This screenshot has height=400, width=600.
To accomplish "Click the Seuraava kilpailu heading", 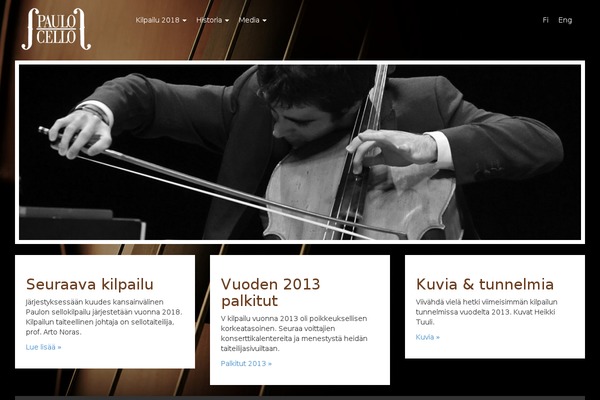I will (x=90, y=284).
